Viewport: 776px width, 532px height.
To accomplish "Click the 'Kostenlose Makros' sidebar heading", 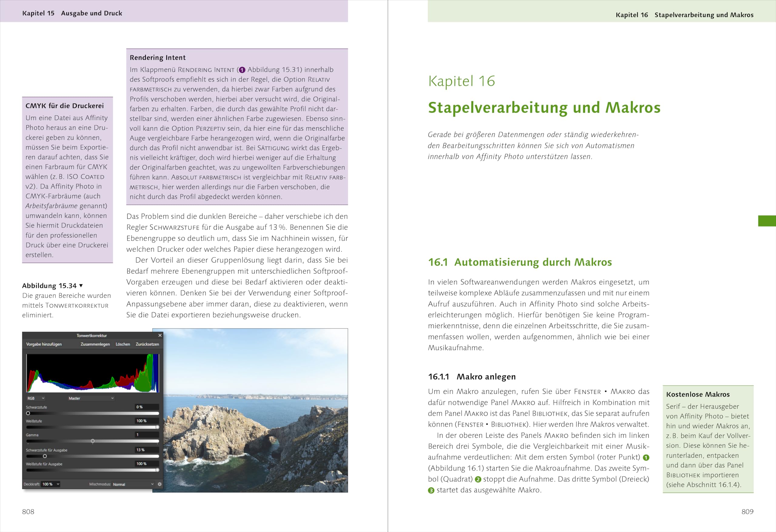I will (x=698, y=394).
